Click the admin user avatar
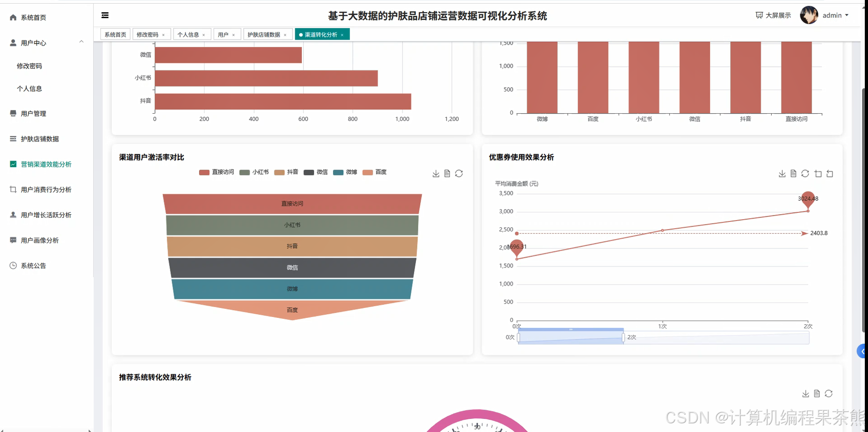 point(809,15)
